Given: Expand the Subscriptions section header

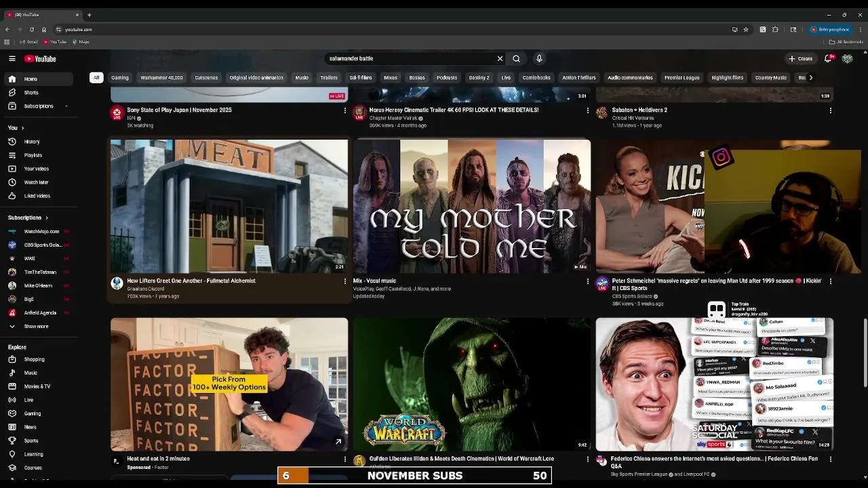Looking at the screenshot, I should pos(28,218).
